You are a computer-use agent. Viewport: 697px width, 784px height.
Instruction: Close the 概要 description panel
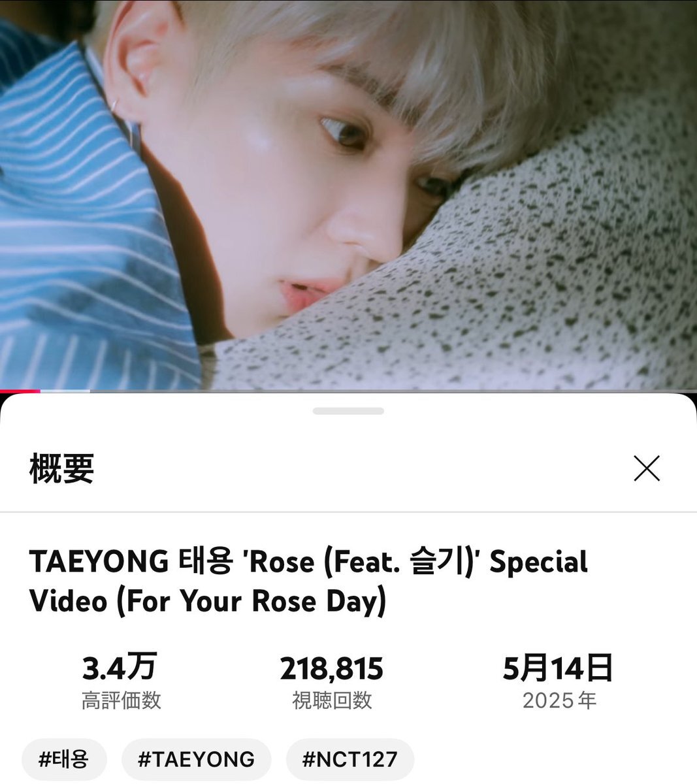(647, 468)
